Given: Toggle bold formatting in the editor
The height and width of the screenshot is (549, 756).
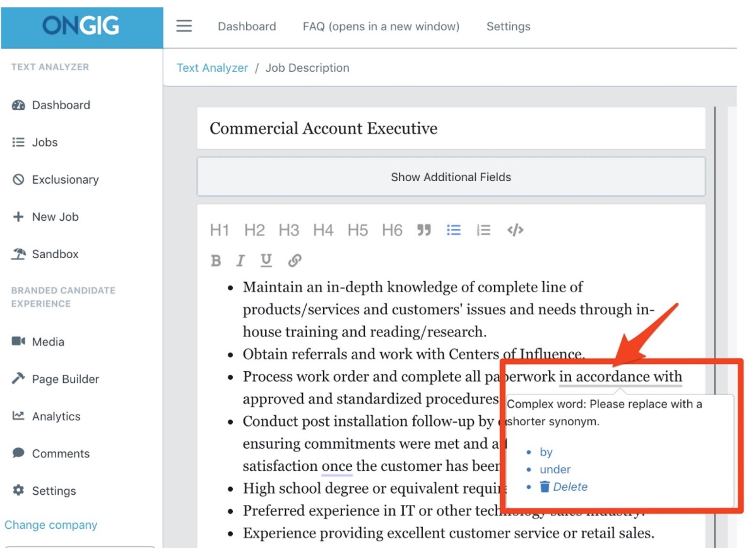Looking at the screenshot, I should point(216,260).
